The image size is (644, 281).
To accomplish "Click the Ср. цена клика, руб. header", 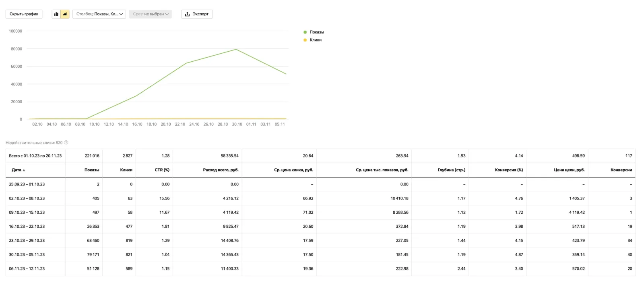I will (293, 170).
